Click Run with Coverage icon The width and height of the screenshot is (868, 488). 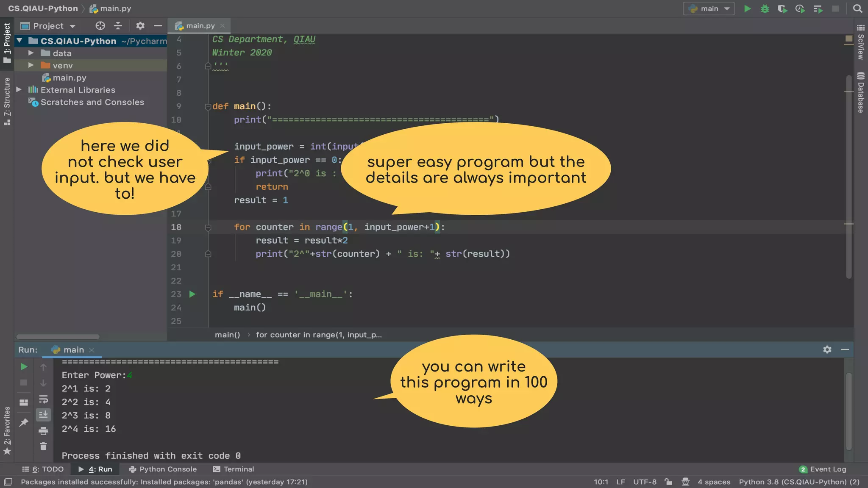coord(782,9)
